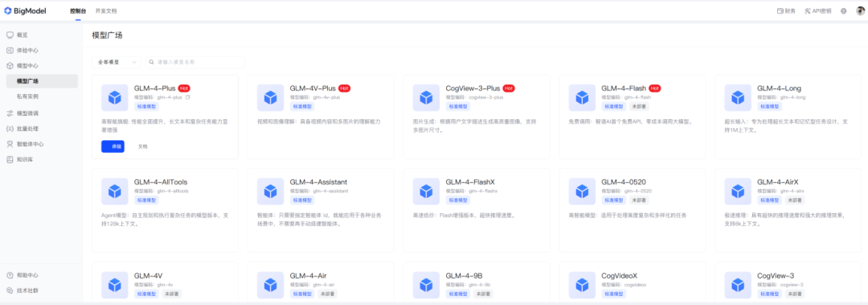
Task: Click the BigModel logo
Action: tap(25, 10)
